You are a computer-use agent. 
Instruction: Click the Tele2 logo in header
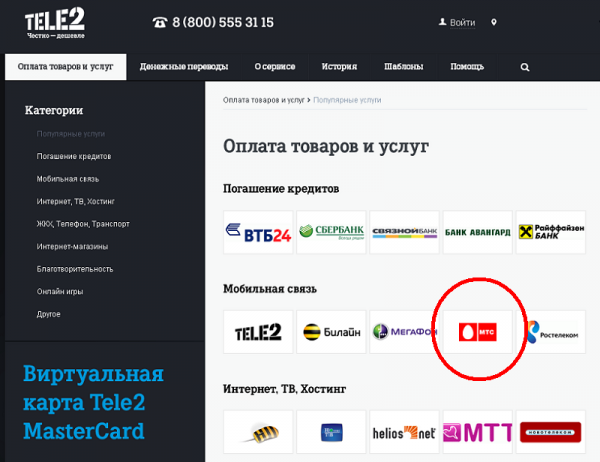coord(55,23)
